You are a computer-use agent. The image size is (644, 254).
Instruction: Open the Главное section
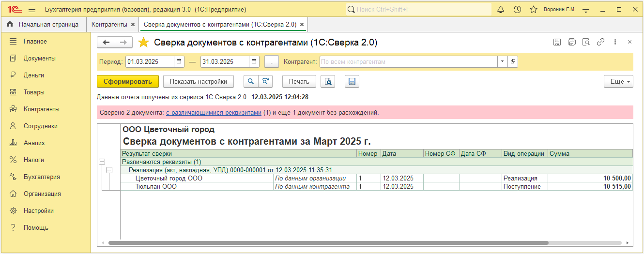pos(46,41)
